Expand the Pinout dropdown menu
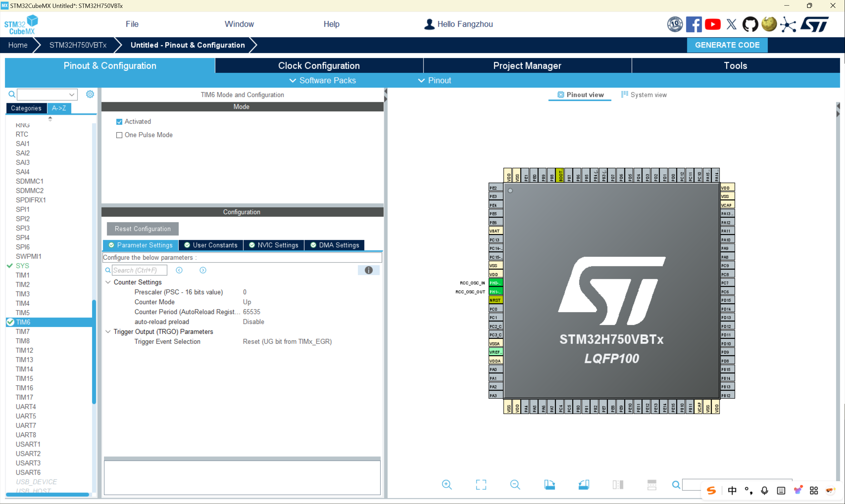This screenshot has width=845, height=504. pyautogui.click(x=435, y=80)
